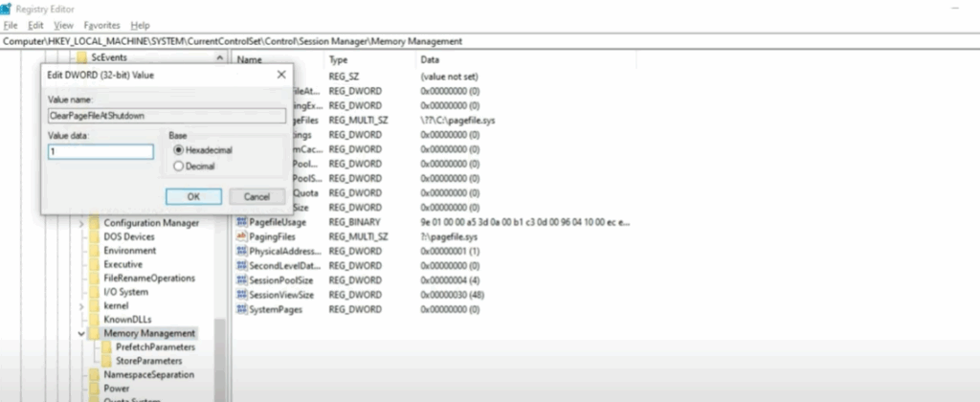Click the DOS Devices folder icon
This screenshot has width=980, height=402.
click(x=94, y=237)
